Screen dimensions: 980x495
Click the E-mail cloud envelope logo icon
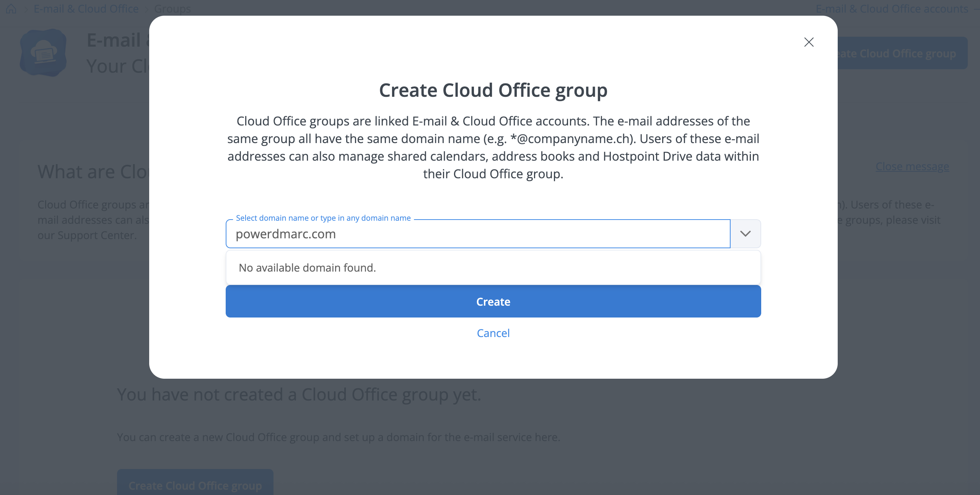point(43,53)
